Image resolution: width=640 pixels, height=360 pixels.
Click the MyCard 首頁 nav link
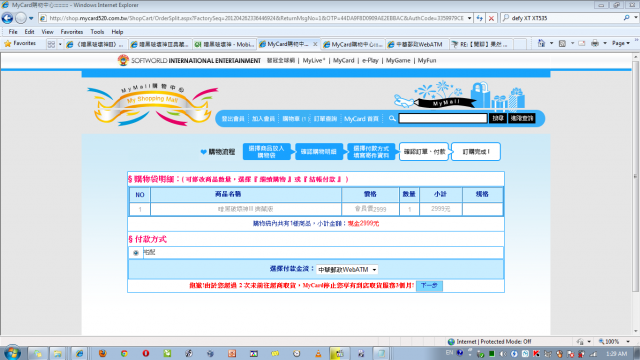[361, 119]
